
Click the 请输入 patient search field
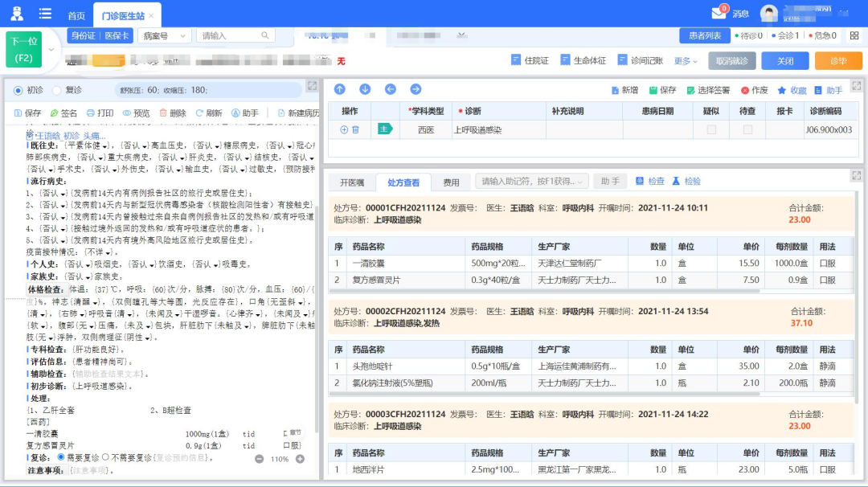pyautogui.click(x=235, y=35)
